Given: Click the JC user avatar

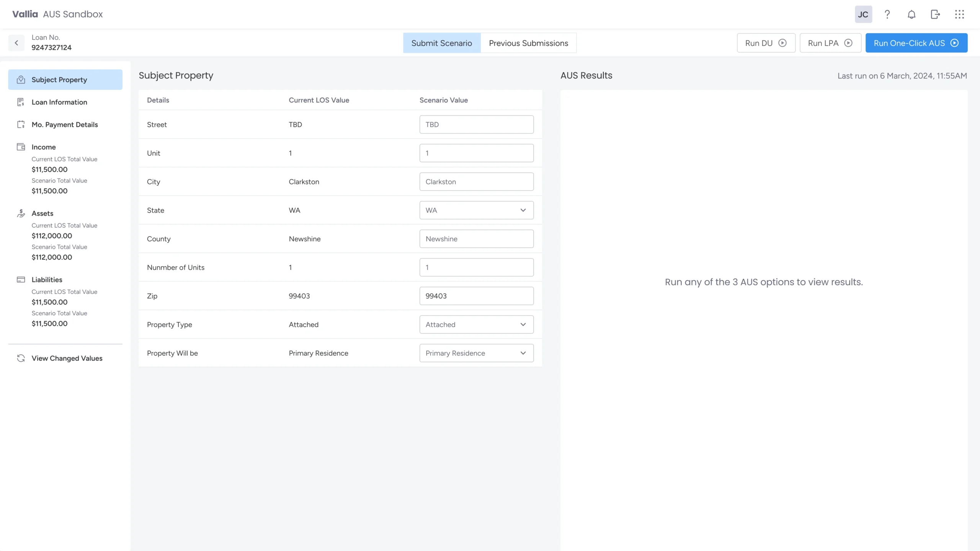Looking at the screenshot, I should pyautogui.click(x=863, y=15).
